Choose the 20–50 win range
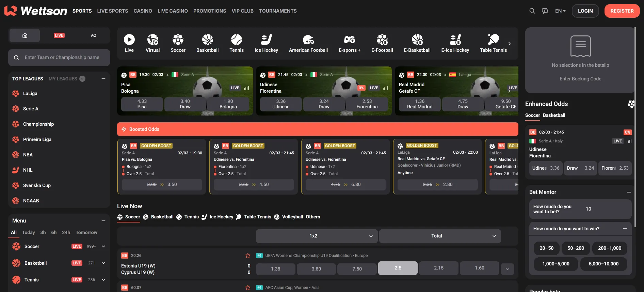The height and width of the screenshot is (292, 644). (546, 248)
